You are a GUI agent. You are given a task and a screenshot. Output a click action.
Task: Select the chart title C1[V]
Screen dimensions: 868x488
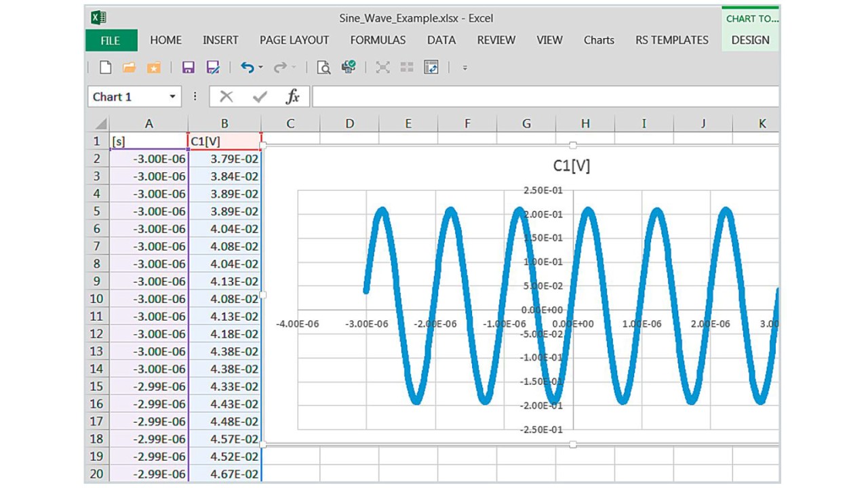(x=572, y=166)
